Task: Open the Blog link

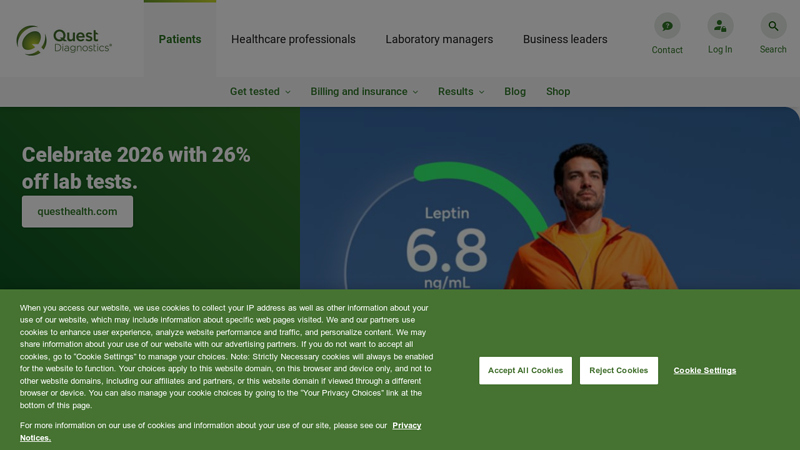Action: [x=515, y=91]
